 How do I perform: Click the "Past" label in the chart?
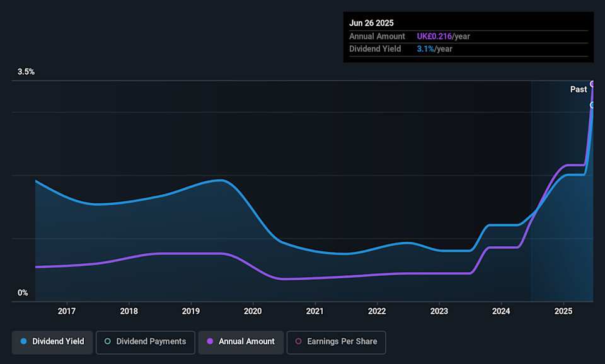(x=578, y=89)
